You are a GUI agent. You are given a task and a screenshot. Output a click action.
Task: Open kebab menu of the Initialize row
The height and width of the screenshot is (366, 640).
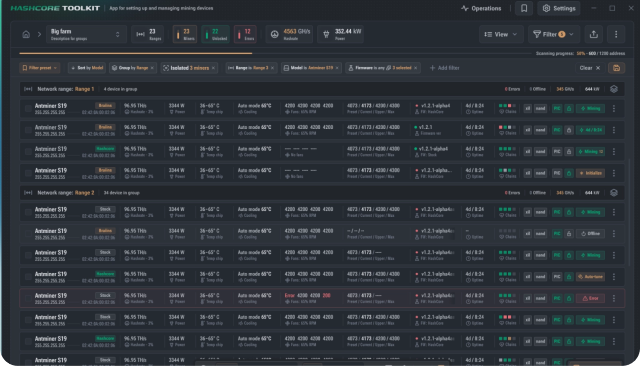pos(614,173)
